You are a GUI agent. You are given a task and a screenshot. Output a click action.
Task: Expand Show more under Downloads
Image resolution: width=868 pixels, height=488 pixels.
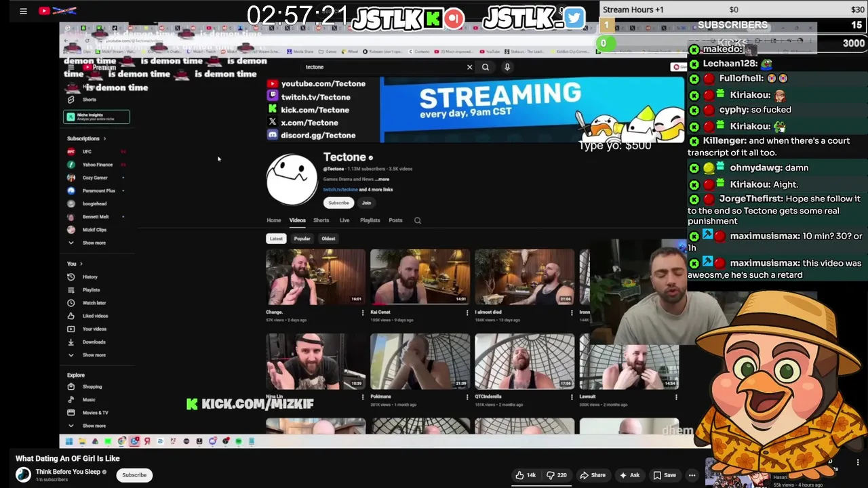click(94, 355)
